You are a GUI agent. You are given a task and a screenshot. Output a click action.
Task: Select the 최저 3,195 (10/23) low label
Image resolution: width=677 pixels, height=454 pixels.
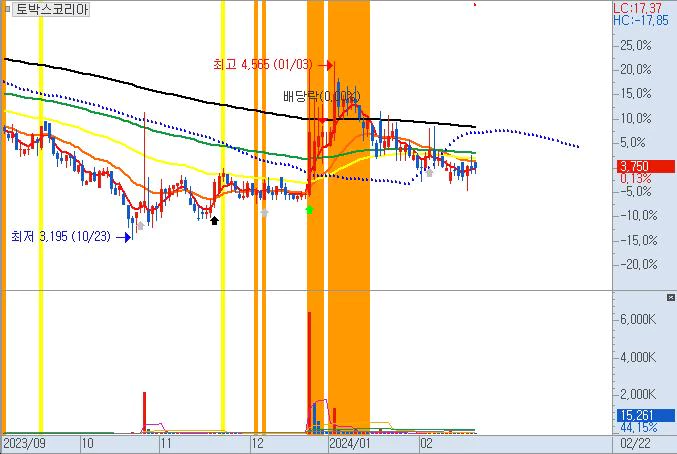tap(61, 236)
